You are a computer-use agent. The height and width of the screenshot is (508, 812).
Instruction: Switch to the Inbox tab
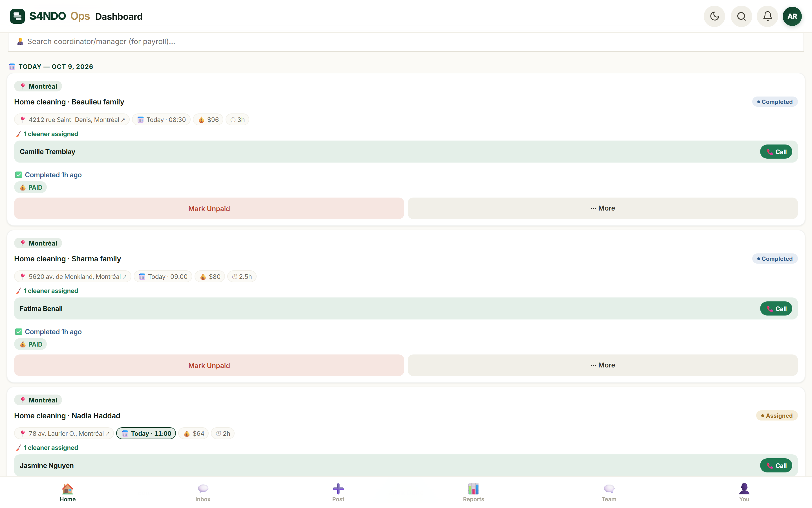point(203,492)
